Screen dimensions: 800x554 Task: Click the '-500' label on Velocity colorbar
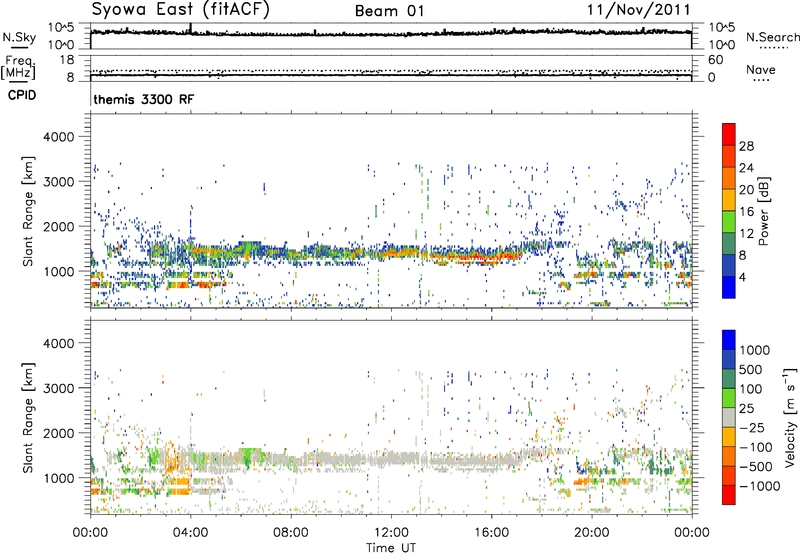point(756,467)
